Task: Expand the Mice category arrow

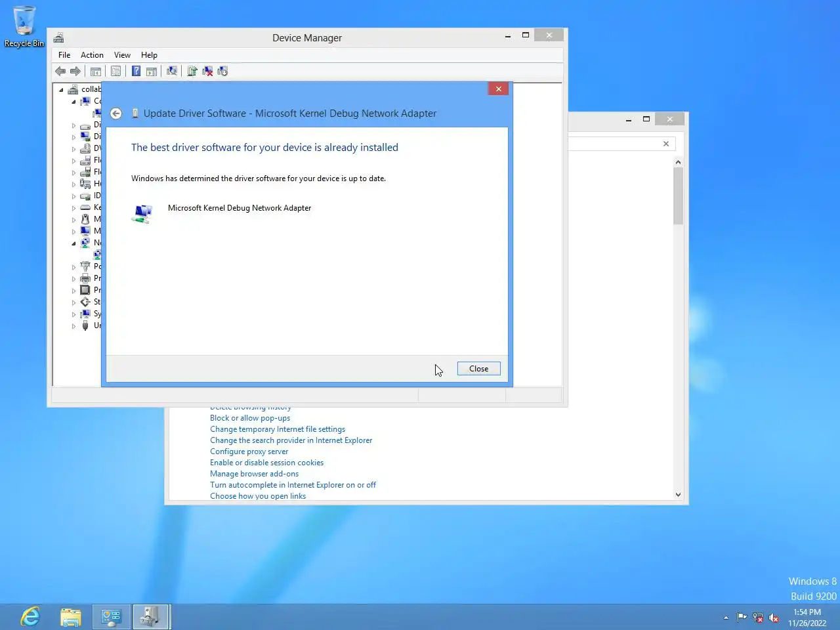Action: pos(73,220)
